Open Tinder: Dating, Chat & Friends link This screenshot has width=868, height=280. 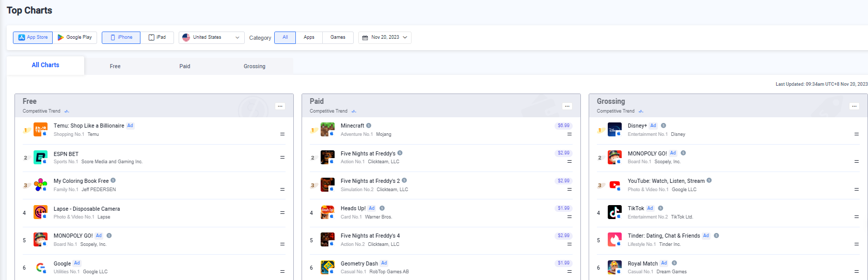(664, 236)
